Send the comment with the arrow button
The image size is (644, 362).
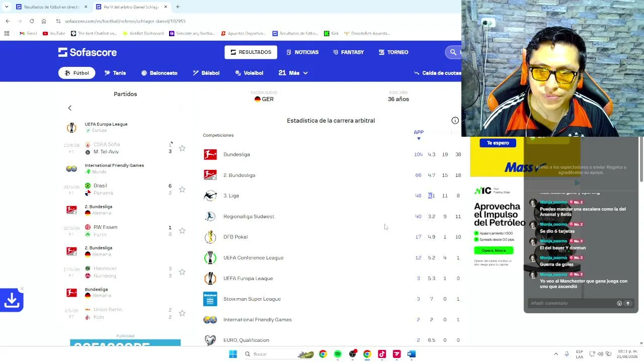(x=628, y=303)
